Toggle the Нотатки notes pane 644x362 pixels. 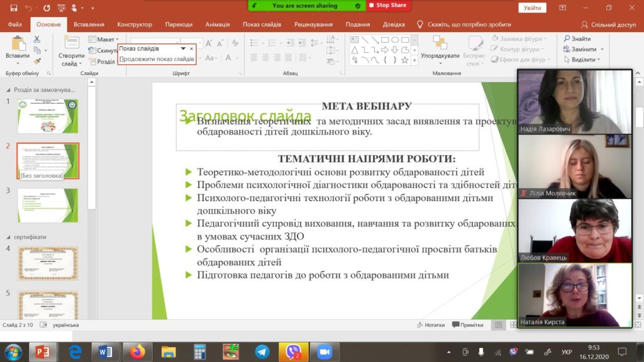430,325
